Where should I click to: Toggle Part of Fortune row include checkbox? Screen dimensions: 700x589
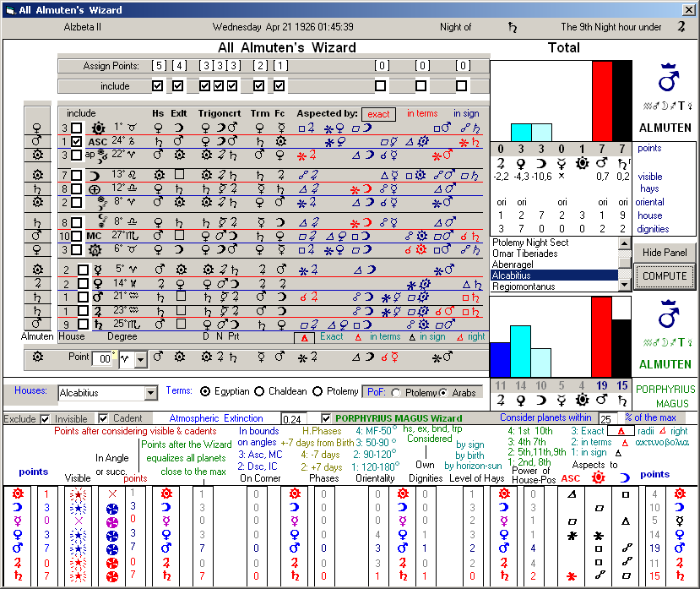[77, 189]
